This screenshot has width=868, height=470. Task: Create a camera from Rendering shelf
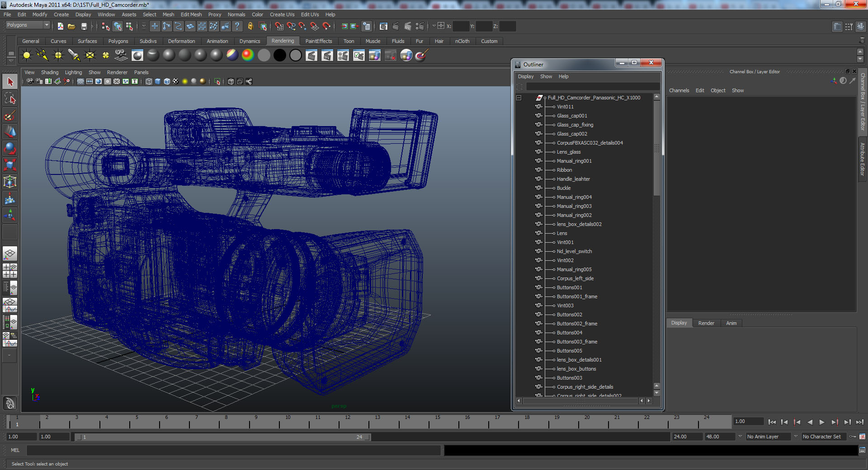click(x=121, y=55)
